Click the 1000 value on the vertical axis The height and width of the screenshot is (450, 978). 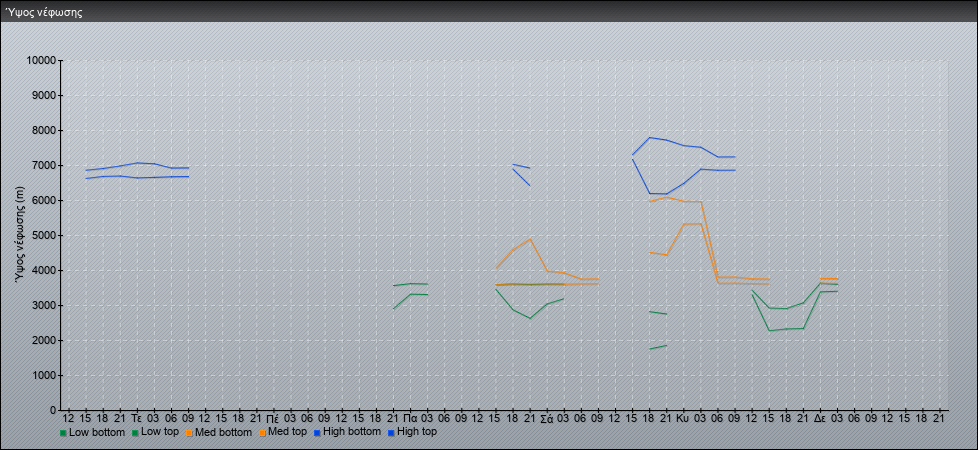tap(44, 375)
